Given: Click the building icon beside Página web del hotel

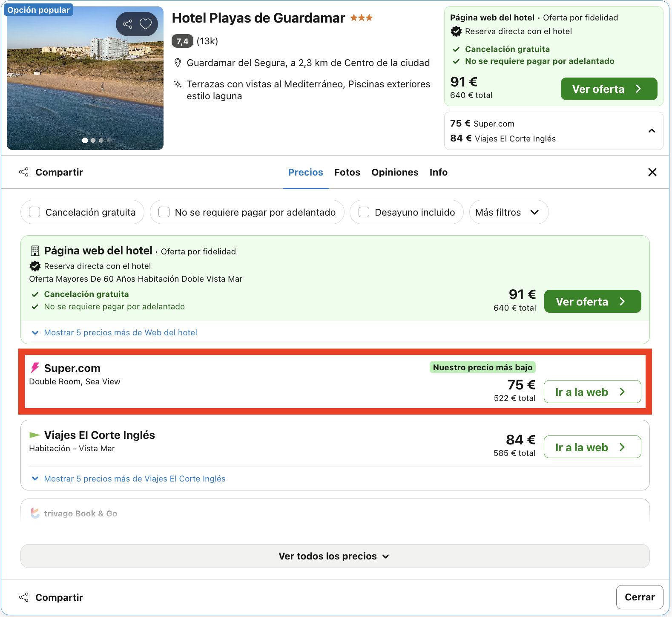Looking at the screenshot, I should point(35,251).
